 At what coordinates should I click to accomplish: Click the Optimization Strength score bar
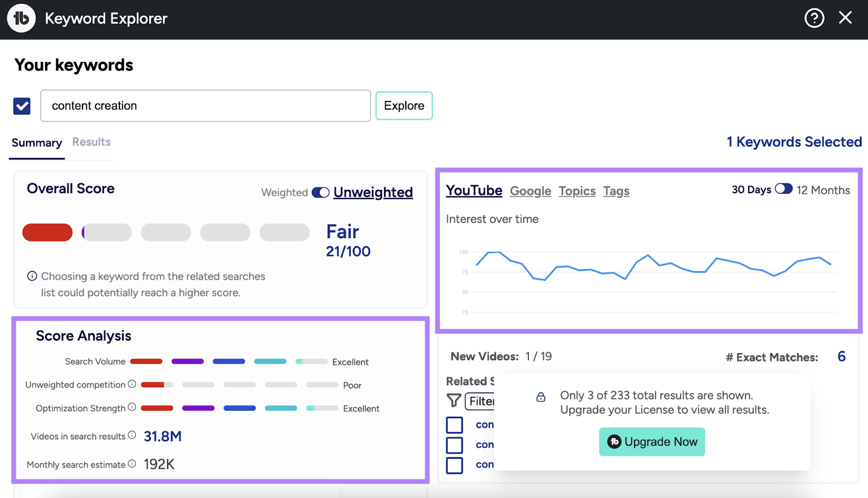pyautogui.click(x=239, y=408)
